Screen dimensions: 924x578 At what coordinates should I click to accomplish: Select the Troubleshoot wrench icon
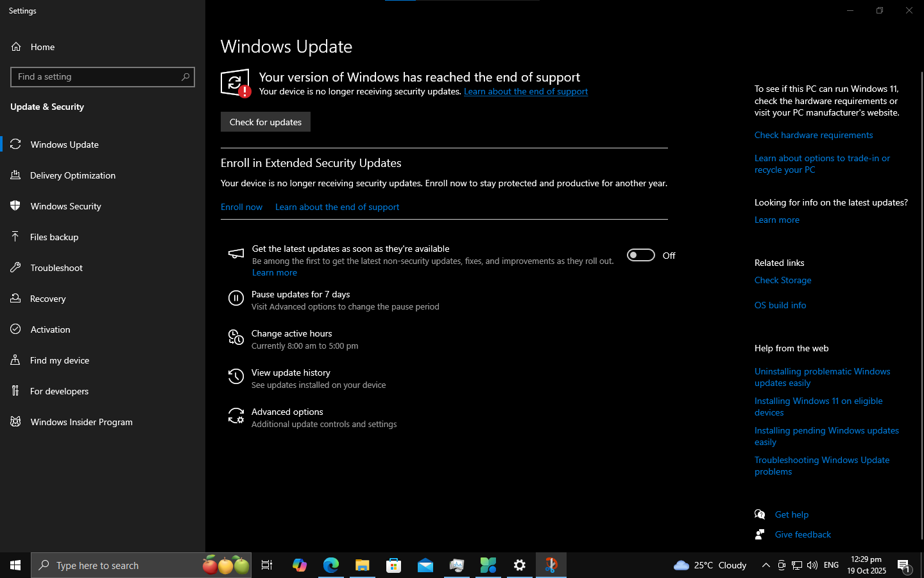click(x=13, y=268)
